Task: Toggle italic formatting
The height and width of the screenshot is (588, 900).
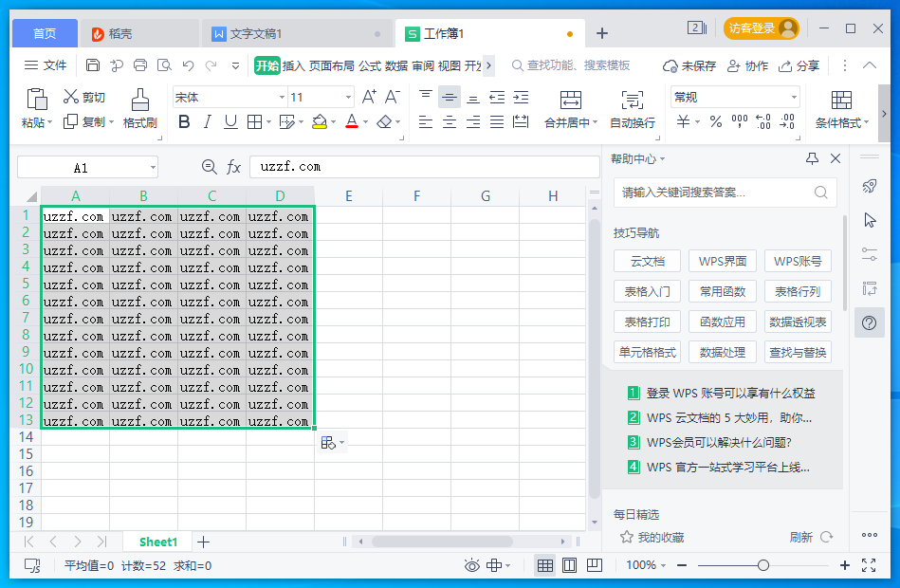Action: [207, 123]
